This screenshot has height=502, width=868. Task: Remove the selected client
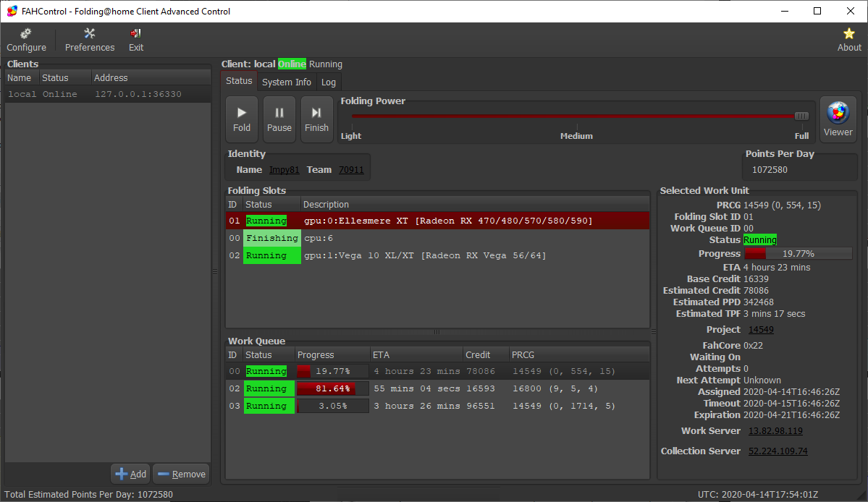(x=182, y=474)
